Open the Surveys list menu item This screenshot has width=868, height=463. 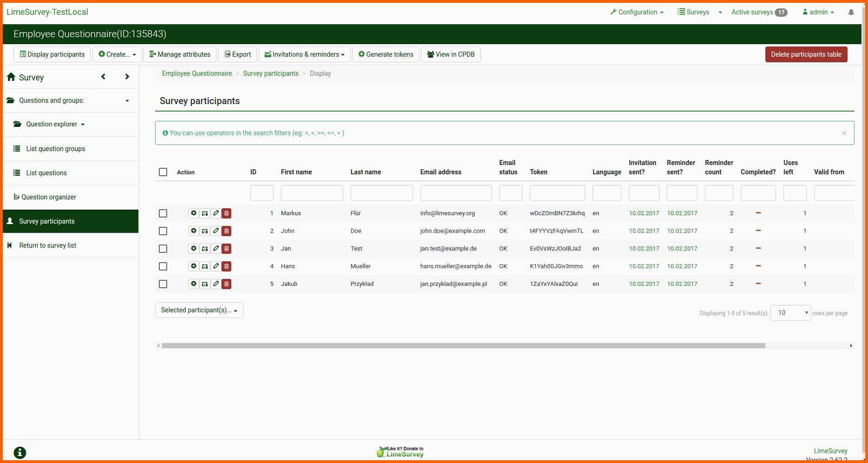click(693, 12)
